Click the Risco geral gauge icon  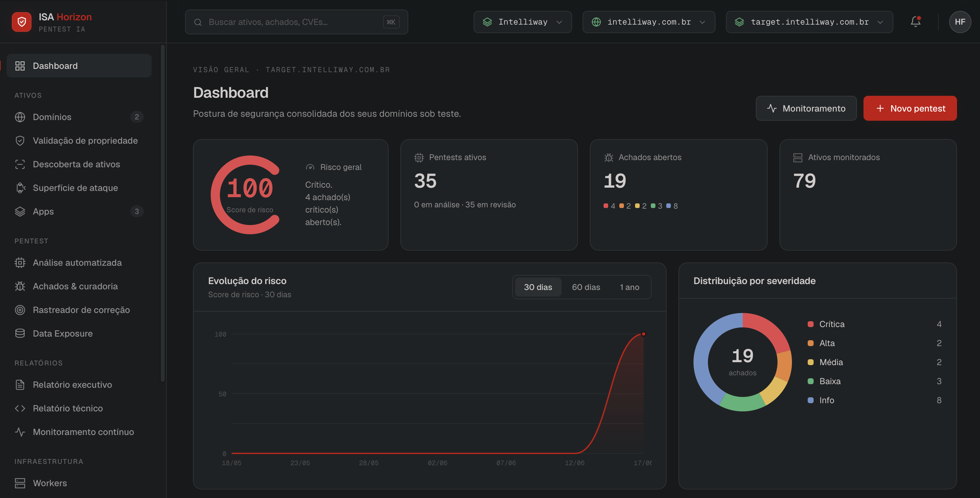310,167
